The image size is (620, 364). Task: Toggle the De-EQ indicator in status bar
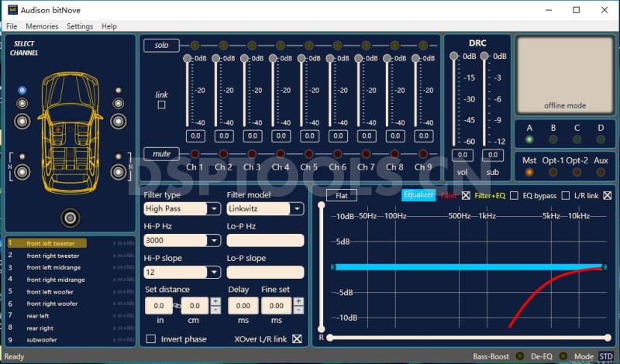[x=563, y=357]
